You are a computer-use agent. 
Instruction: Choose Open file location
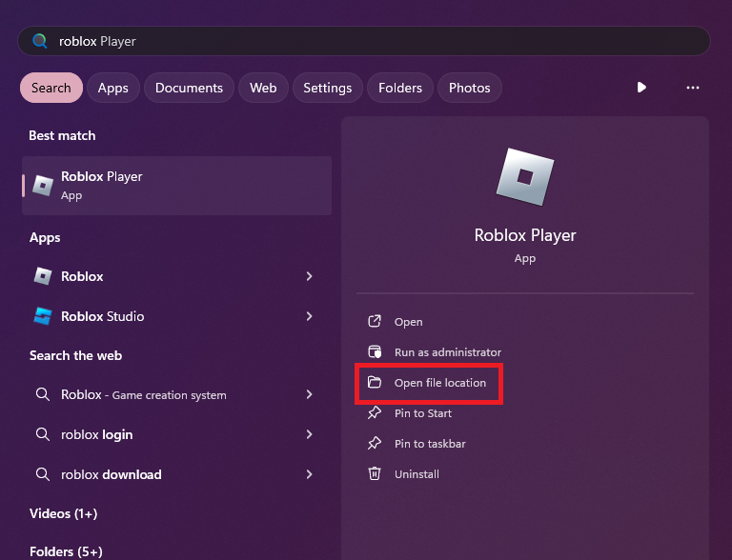click(x=440, y=383)
